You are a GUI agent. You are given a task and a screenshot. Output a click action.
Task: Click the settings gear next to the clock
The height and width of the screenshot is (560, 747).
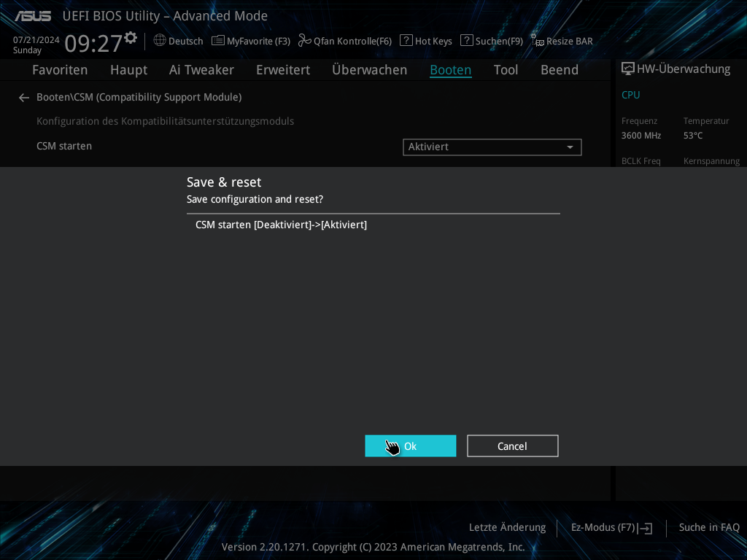131,38
